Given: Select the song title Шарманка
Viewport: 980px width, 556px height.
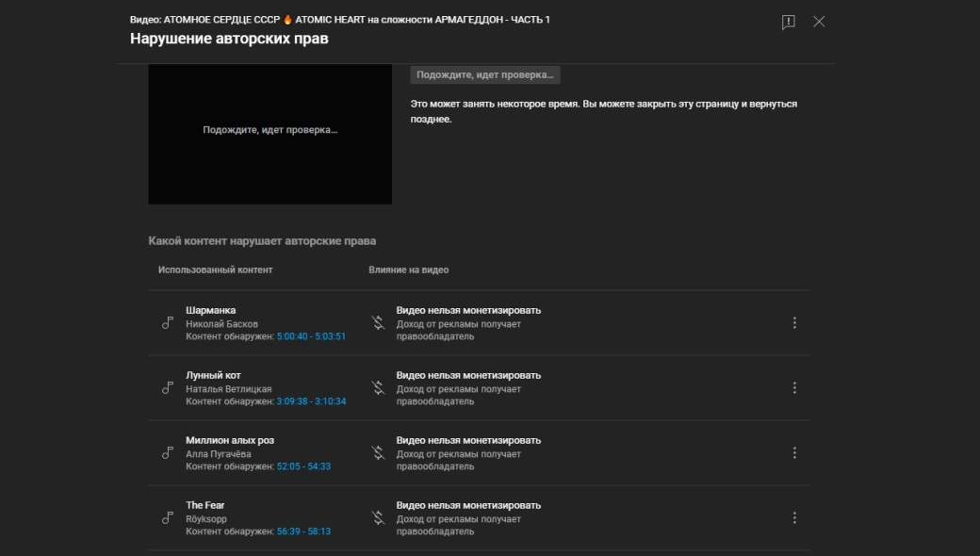Looking at the screenshot, I should [211, 310].
